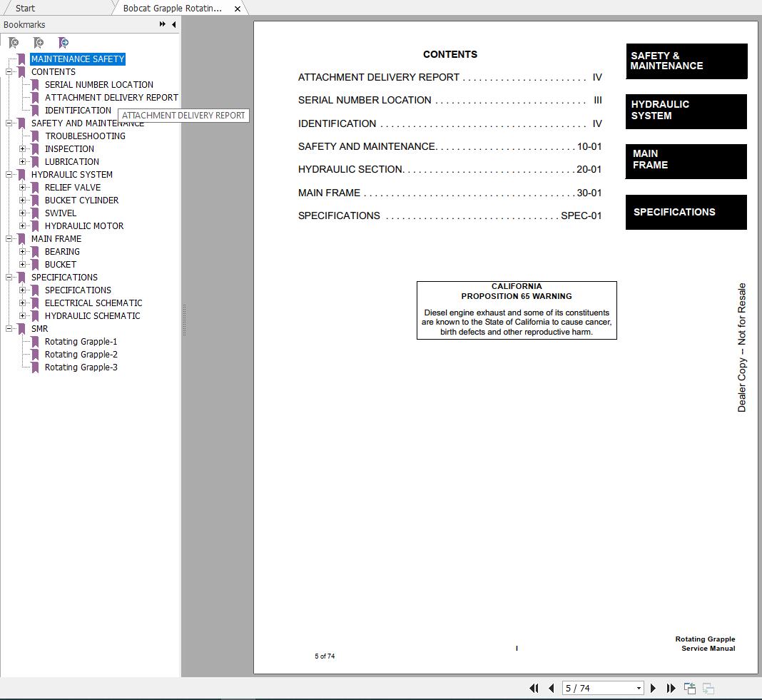
Task: Select HYDRAULIC SYSTEM bookmark label
Action: [72, 175]
